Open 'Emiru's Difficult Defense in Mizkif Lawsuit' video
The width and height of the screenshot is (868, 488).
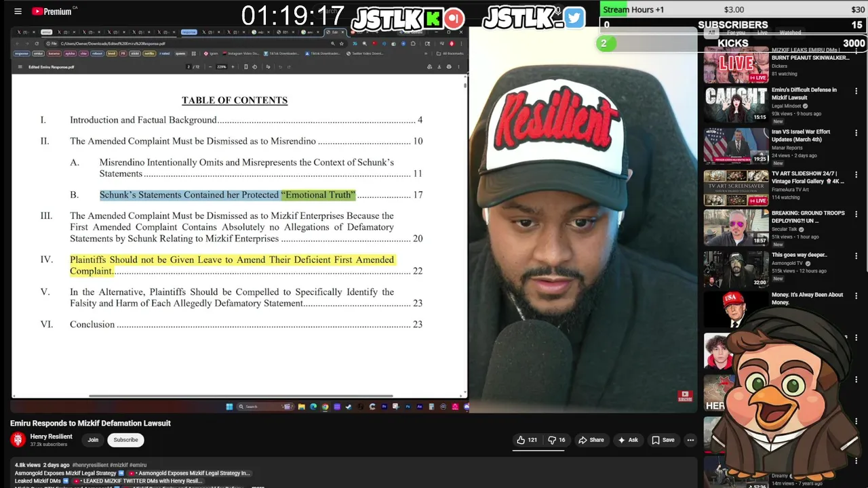coord(804,94)
